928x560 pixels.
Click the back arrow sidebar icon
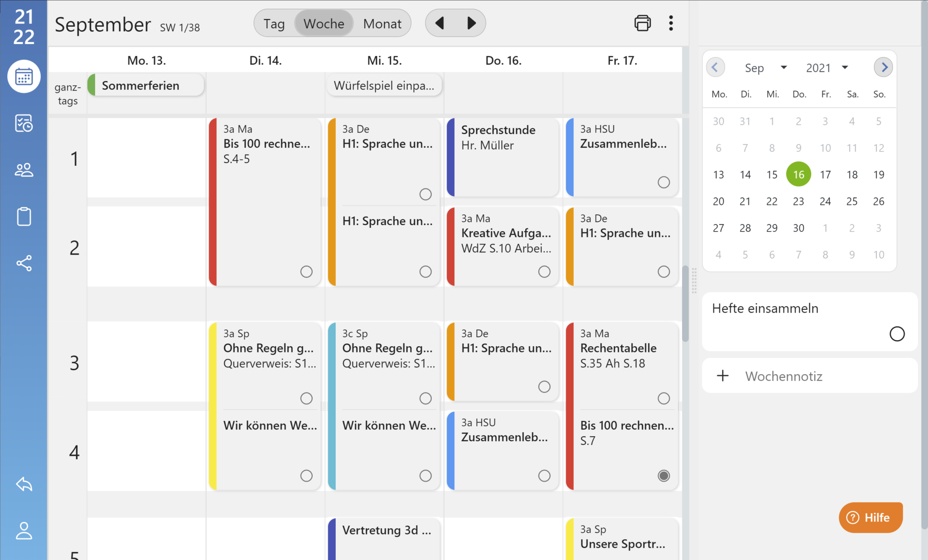tap(24, 484)
